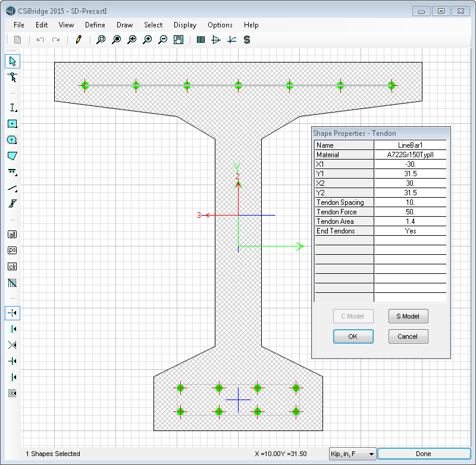Open the Display menu

click(185, 25)
